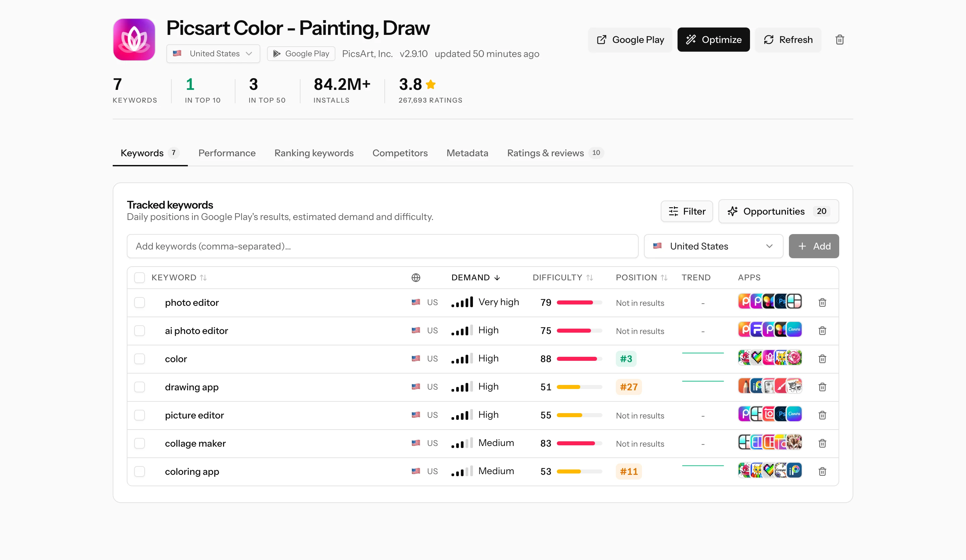Delete the 'color' keyword row

coord(822,359)
